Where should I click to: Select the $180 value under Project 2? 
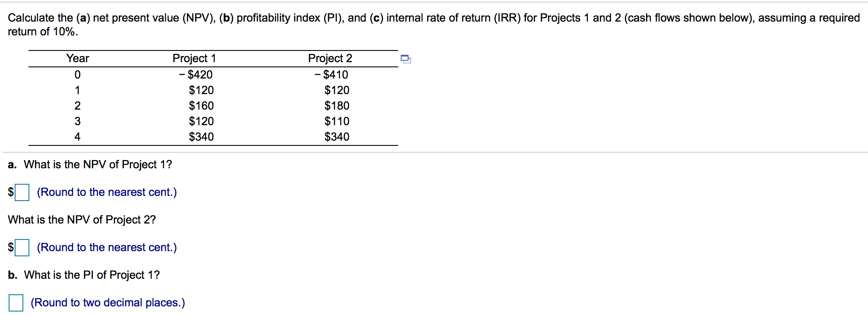tap(337, 105)
